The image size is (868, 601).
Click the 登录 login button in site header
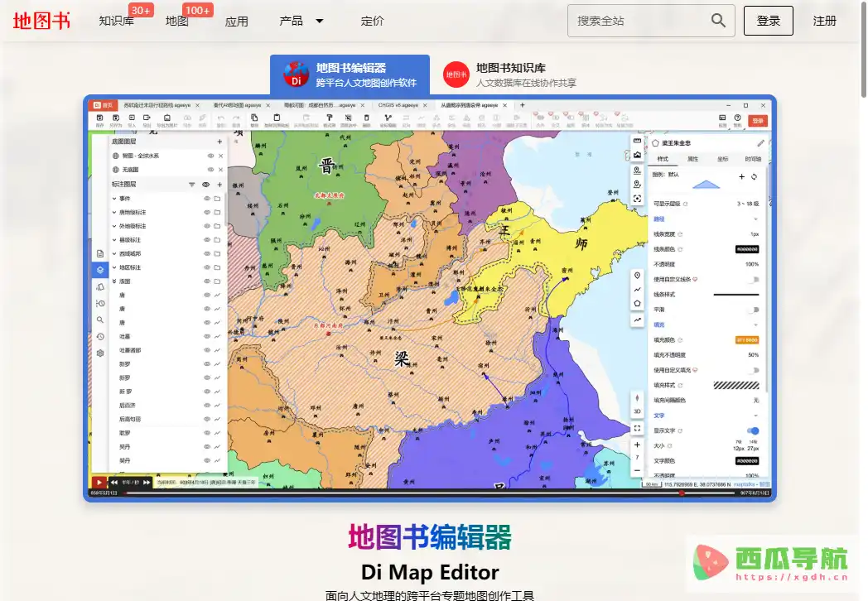(x=769, y=21)
